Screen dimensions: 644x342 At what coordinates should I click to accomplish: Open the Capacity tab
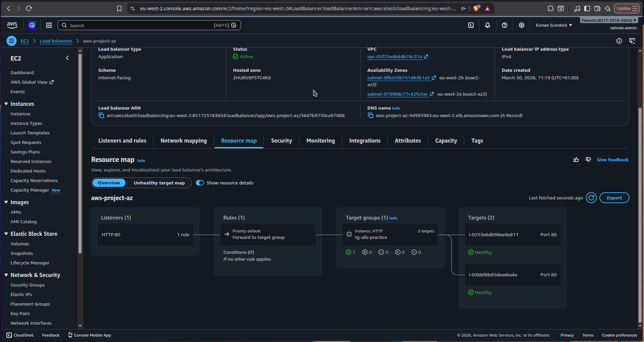tap(446, 141)
